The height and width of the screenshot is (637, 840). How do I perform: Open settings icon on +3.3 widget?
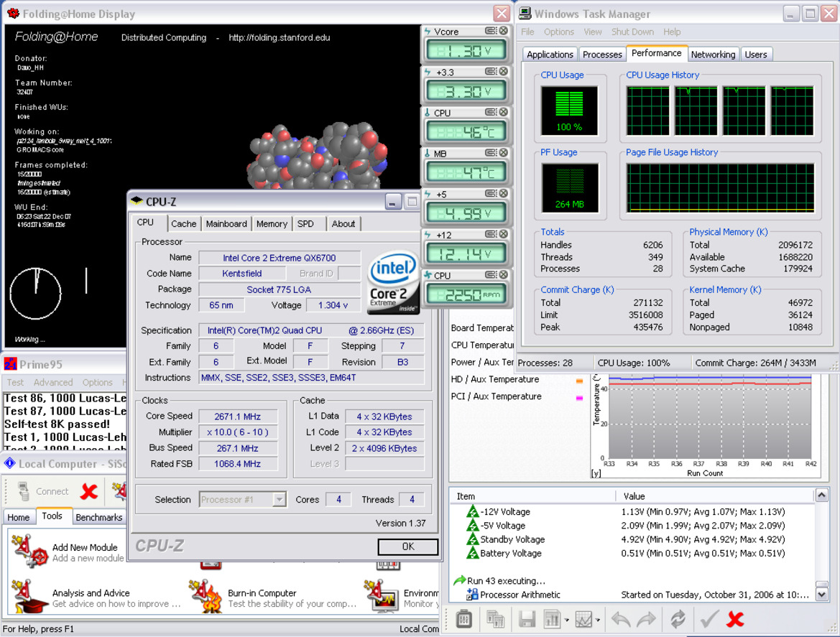(490, 72)
